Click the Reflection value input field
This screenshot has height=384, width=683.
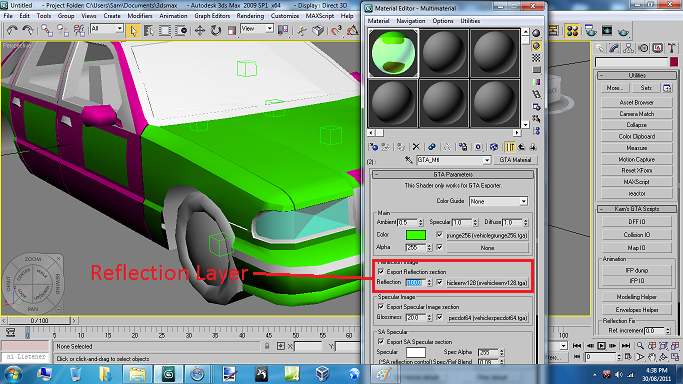pos(416,283)
